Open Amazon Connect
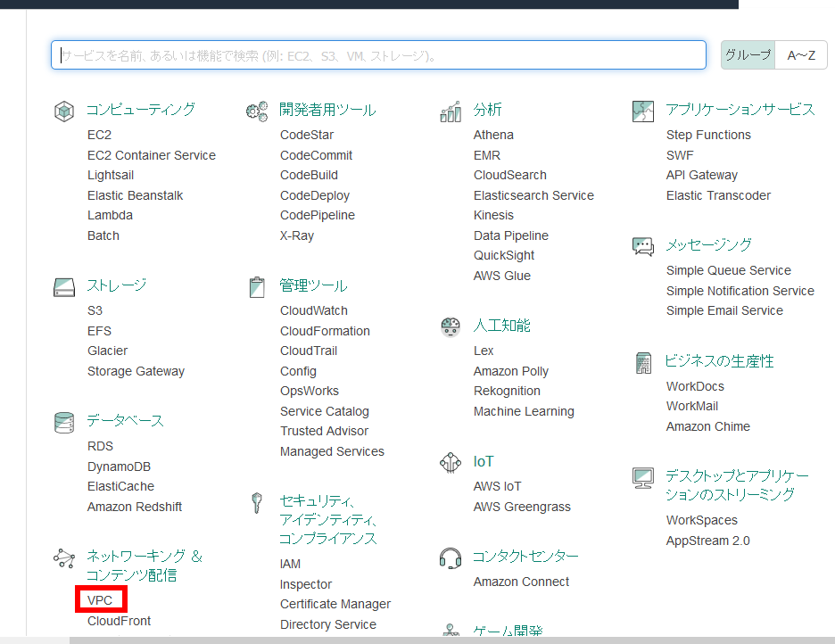 click(521, 582)
